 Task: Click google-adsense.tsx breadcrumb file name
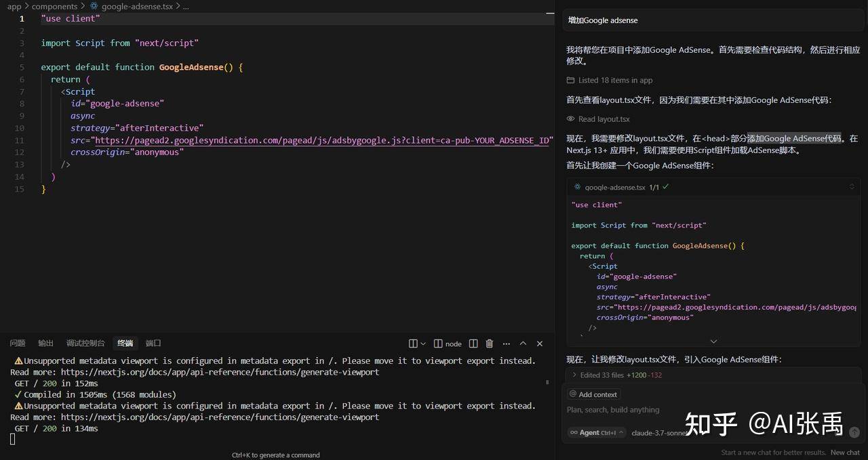pyautogui.click(x=137, y=6)
